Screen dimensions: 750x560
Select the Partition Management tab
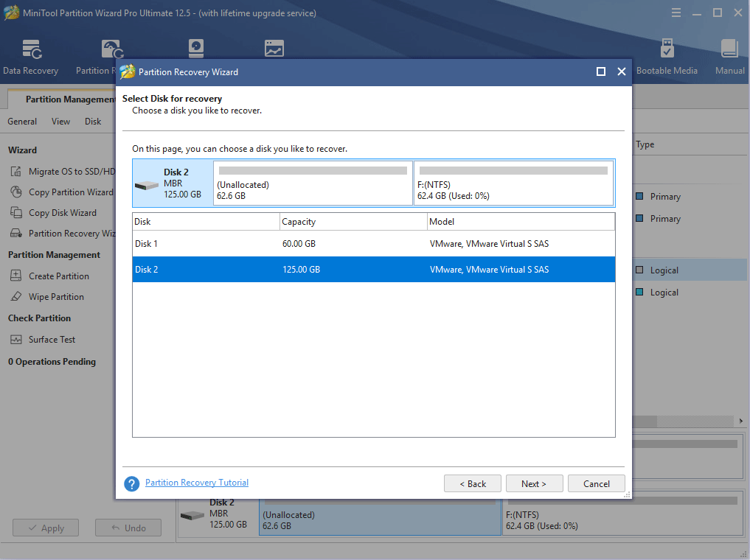point(62,99)
